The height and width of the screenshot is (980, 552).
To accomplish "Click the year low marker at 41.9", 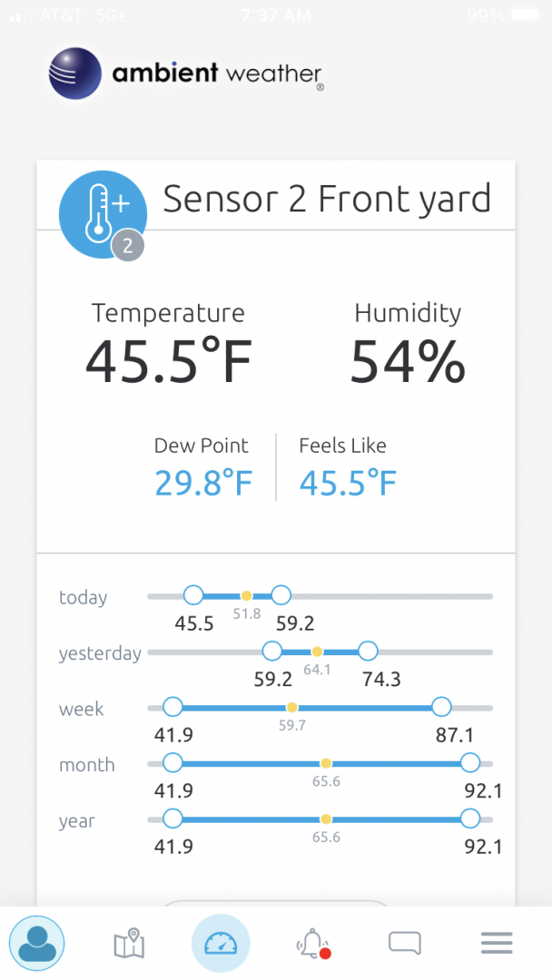I will pos(172,818).
